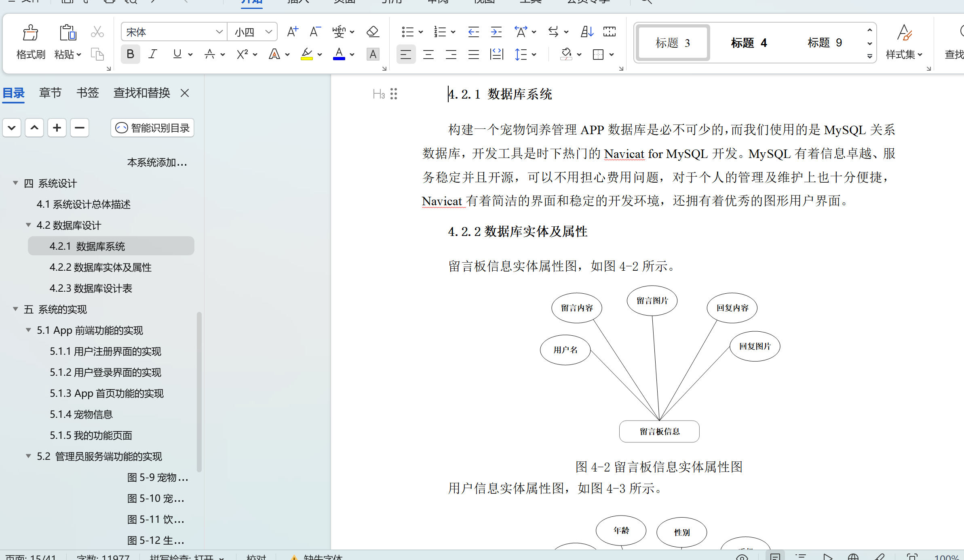Screen dimensions: 964x560
Task: Collapse the 四 系统设计 outline node
Action: (x=15, y=183)
